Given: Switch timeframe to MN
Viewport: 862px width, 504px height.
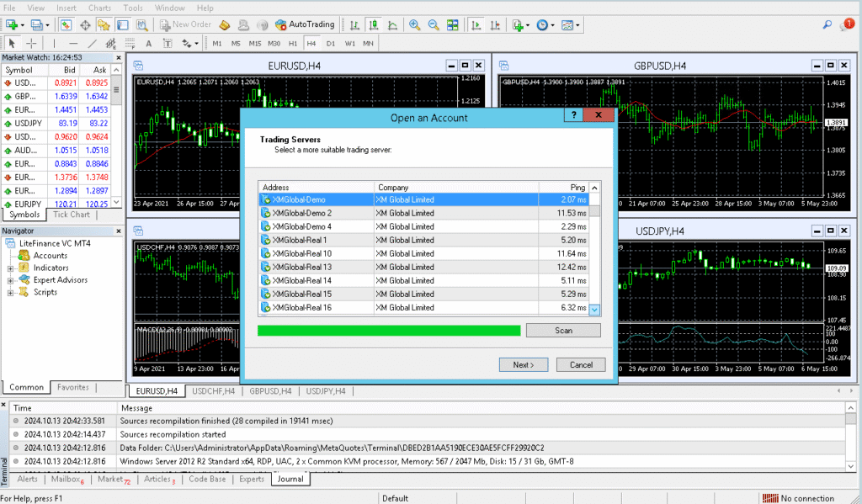Looking at the screenshot, I should tap(368, 44).
